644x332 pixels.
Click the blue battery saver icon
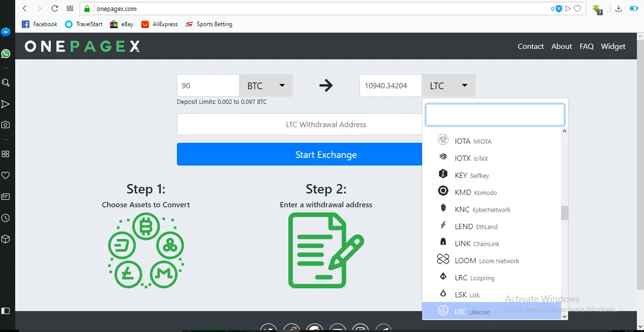tap(633, 9)
